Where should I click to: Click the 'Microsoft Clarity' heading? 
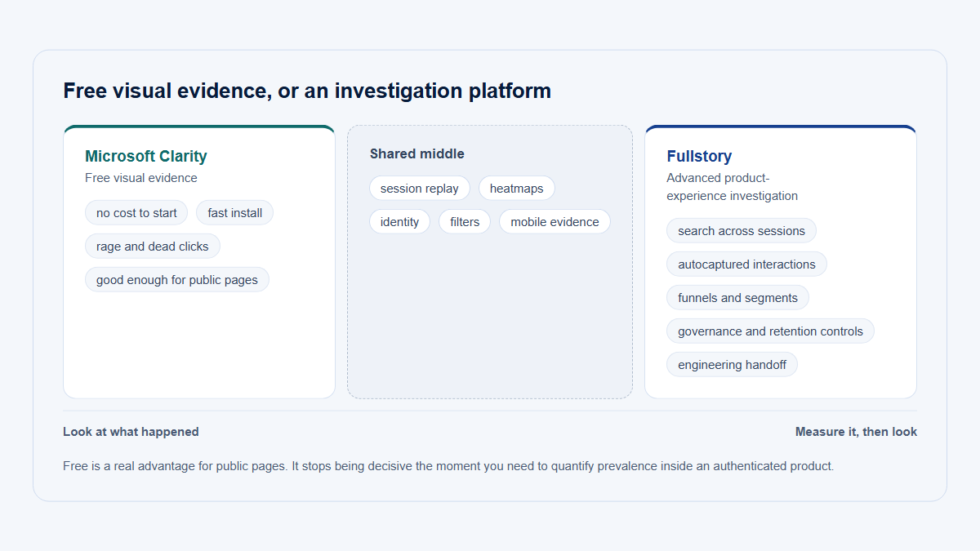point(146,156)
